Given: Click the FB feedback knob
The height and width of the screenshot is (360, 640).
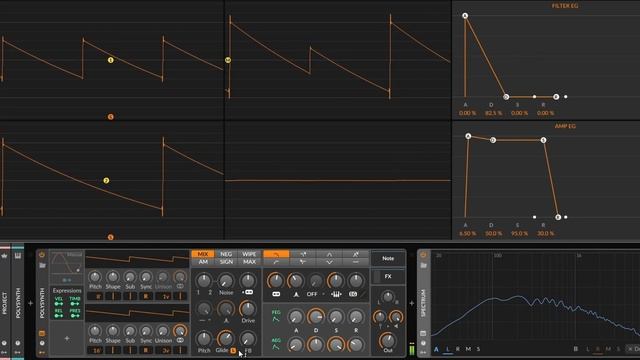Looking at the screenshot, I should tap(248, 339).
